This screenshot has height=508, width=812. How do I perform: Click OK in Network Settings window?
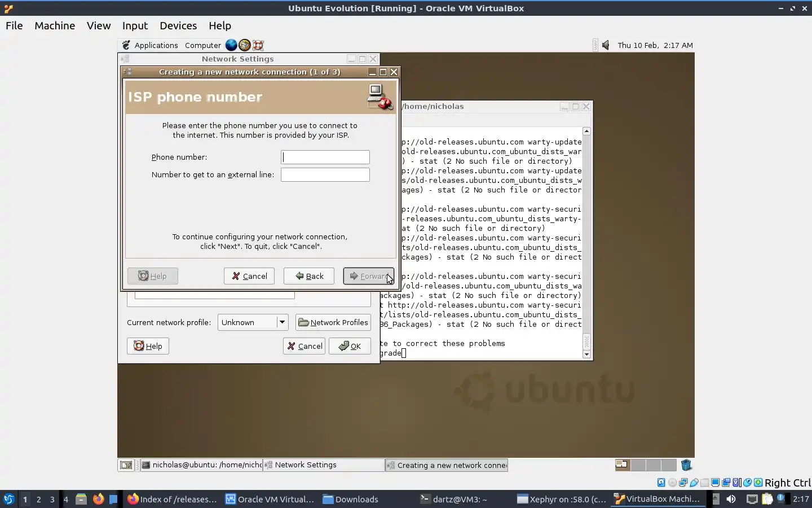350,346
